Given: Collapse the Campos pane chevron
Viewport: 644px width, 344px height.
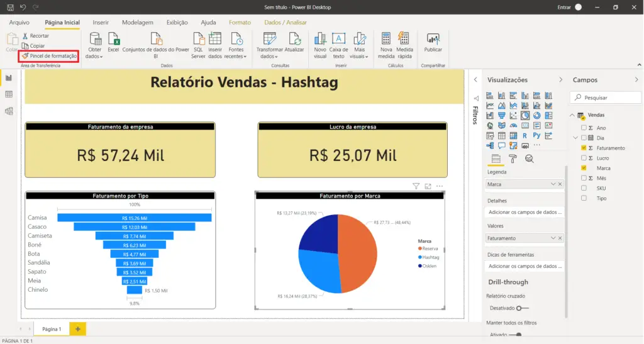Looking at the screenshot, I should (636, 80).
